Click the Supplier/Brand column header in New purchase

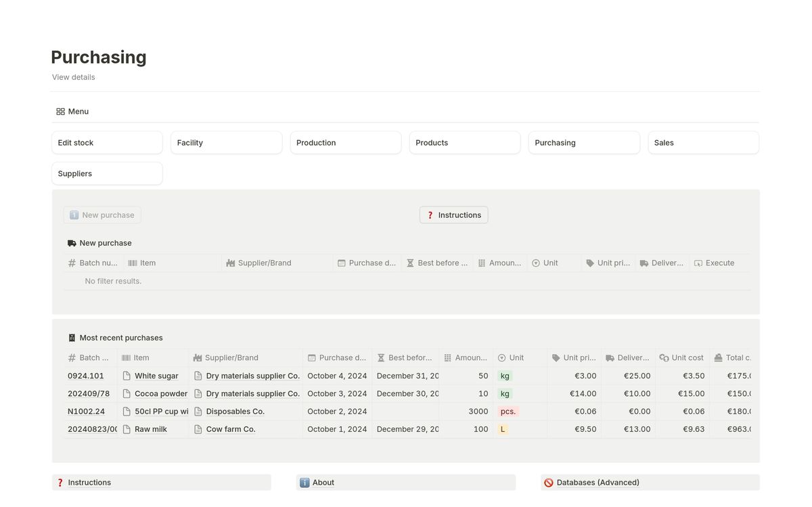click(x=264, y=263)
